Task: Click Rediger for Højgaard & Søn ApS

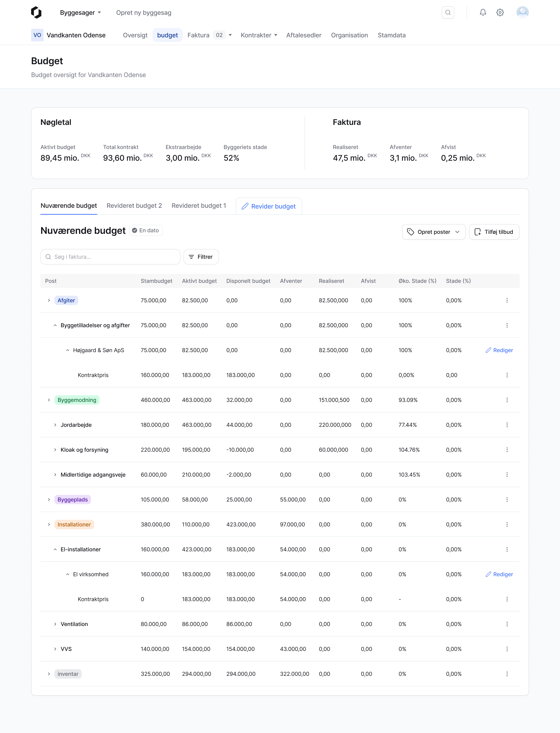Action: click(499, 350)
